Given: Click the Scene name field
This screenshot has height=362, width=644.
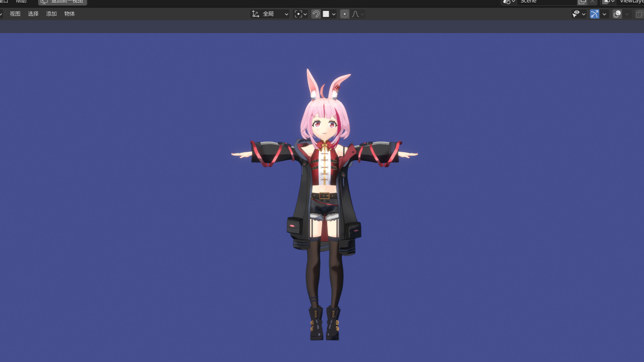Looking at the screenshot, I should [x=545, y=2].
